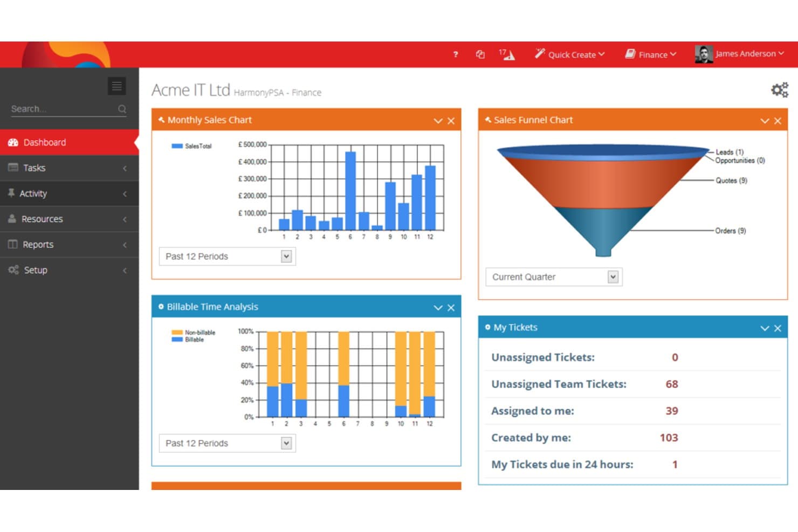Click the James Anderson profile picture
This screenshot has height=532, width=798.
click(704, 54)
